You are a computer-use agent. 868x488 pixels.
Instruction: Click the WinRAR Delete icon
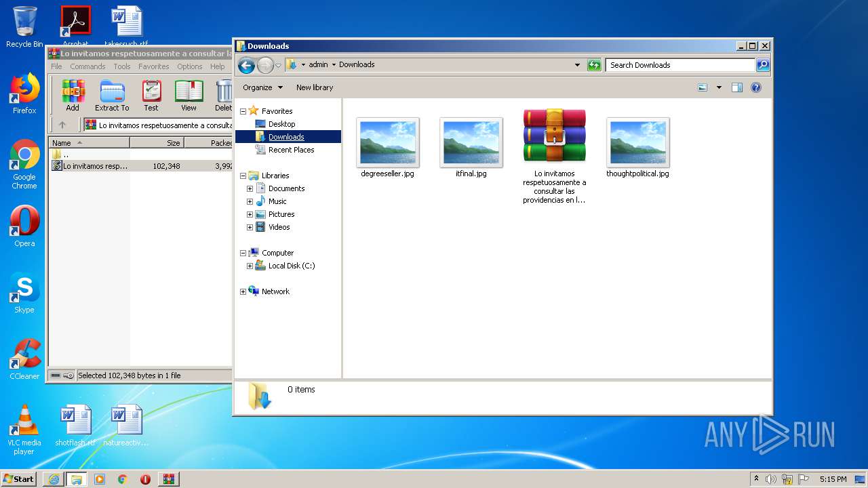tap(223, 96)
